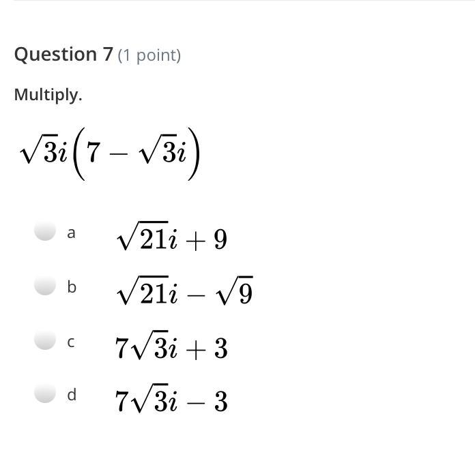Click the (1 point) label

149,55
